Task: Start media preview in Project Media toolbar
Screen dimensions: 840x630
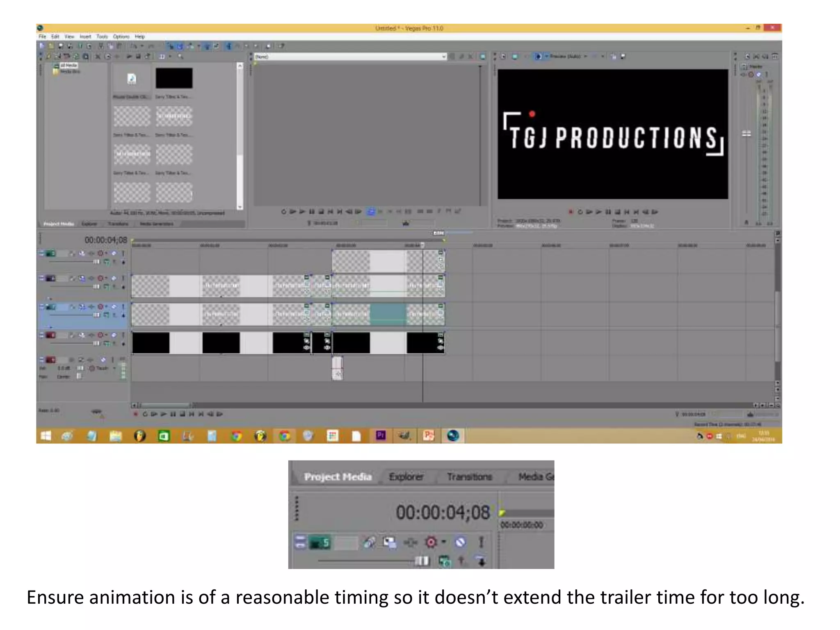Action: tap(129, 57)
